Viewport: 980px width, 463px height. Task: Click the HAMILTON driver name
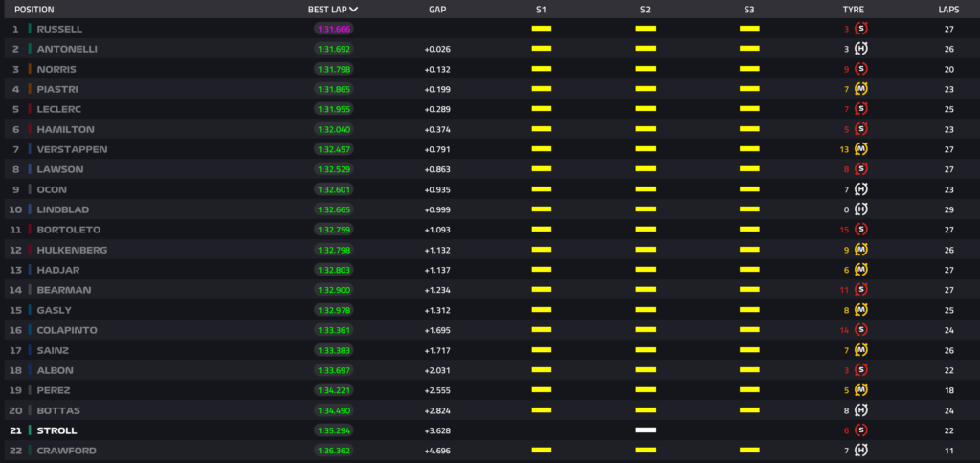[66, 129]
